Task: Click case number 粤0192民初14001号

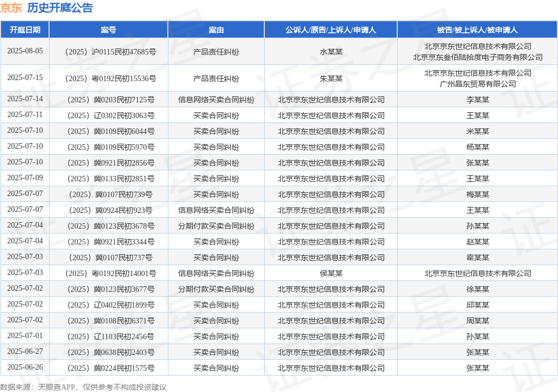Action: click(x=111, y=273)
